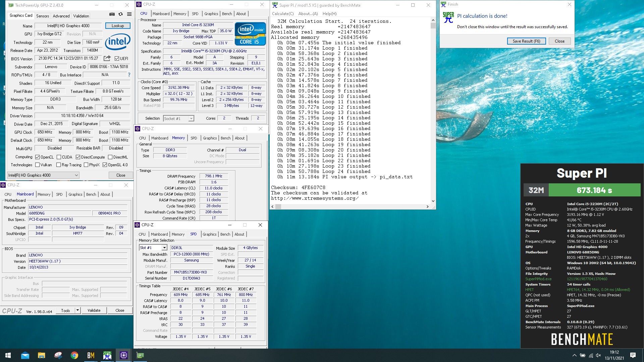Toggle the PhysX checkbox
This screenshot has width=644, height=362.
tap(86, 165)
